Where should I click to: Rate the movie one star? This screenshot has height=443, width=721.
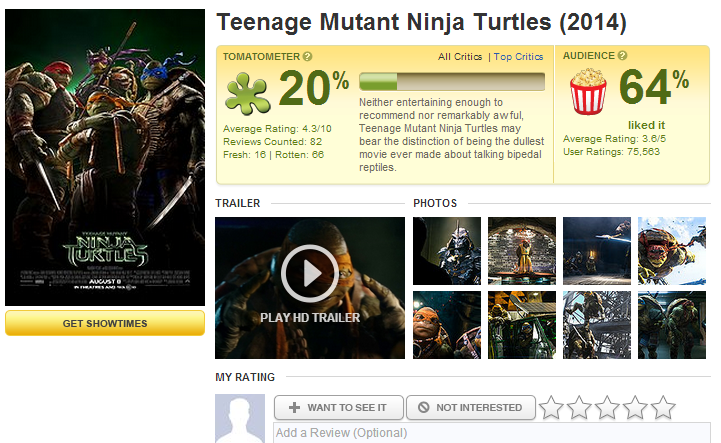click(552, 407)
